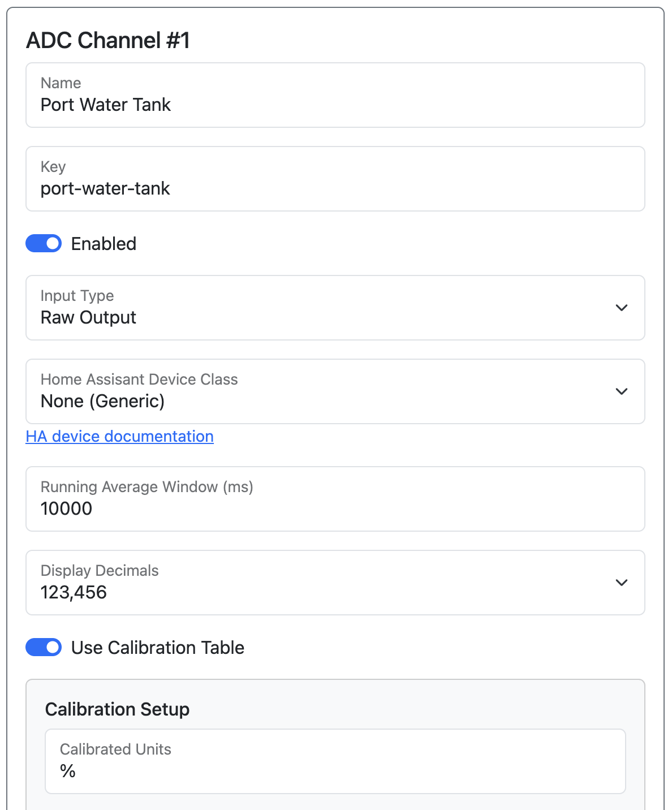Click chevron icon next to None (Generic)
Image resolution: width=672 pixels, height=810 pixels.
pos(621,391)
